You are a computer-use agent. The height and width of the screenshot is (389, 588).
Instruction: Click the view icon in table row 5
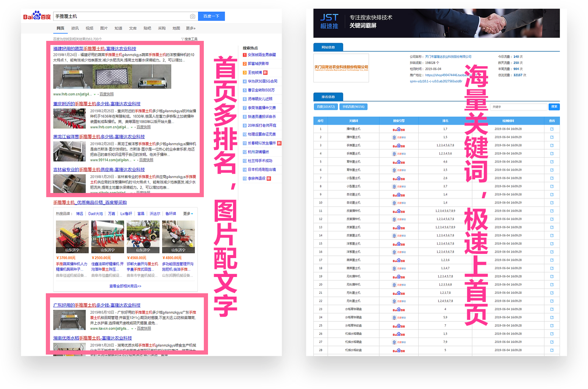[x=552, y=162]
